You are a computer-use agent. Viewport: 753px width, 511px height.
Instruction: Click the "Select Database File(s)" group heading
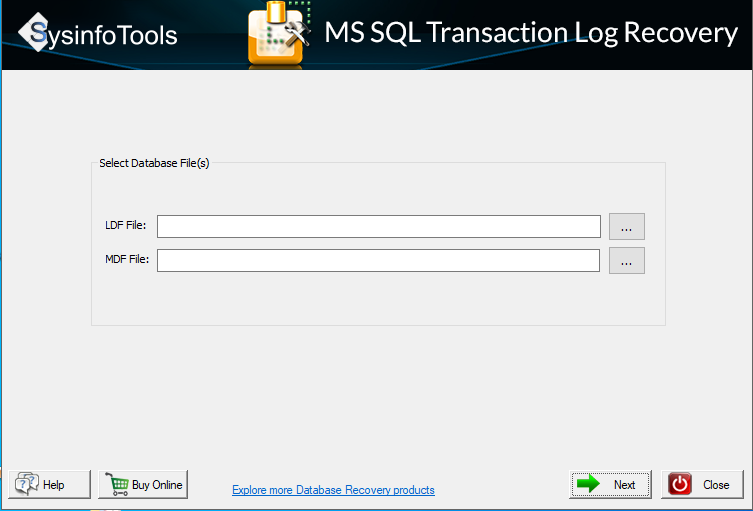(x=154, y=163)
